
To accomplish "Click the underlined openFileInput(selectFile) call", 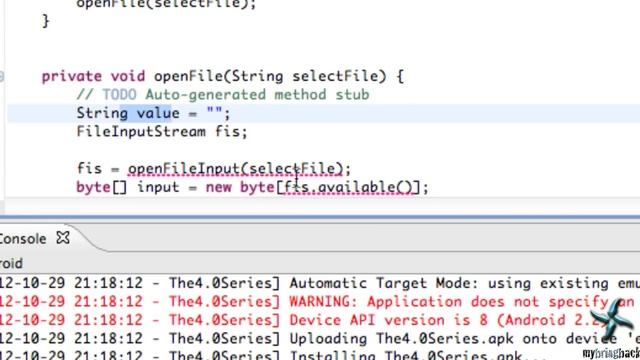I will (236, 169).
